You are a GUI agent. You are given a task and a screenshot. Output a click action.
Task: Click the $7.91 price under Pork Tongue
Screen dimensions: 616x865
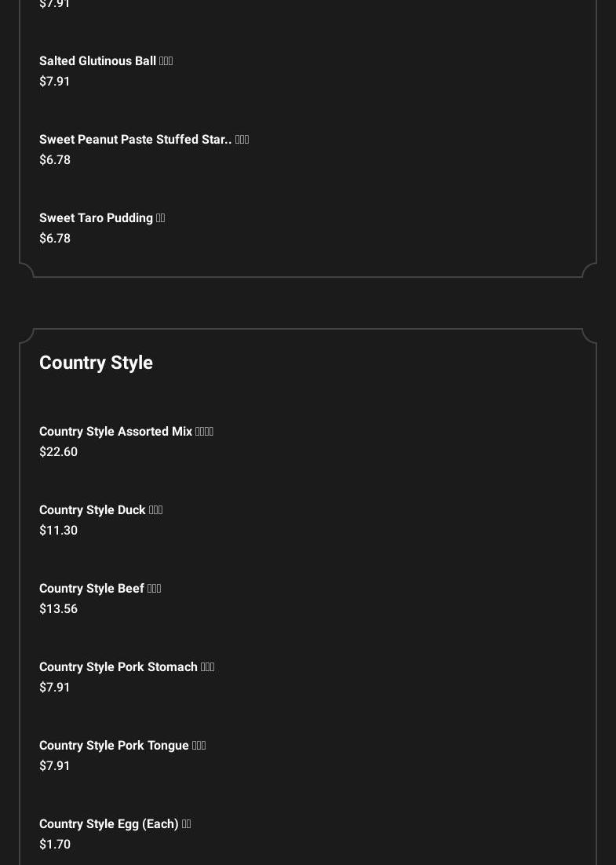click(x=55, y=766)
